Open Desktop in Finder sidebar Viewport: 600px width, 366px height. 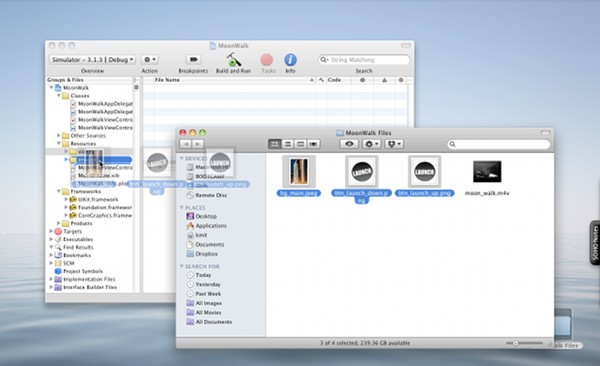click(x=202, y=216)
